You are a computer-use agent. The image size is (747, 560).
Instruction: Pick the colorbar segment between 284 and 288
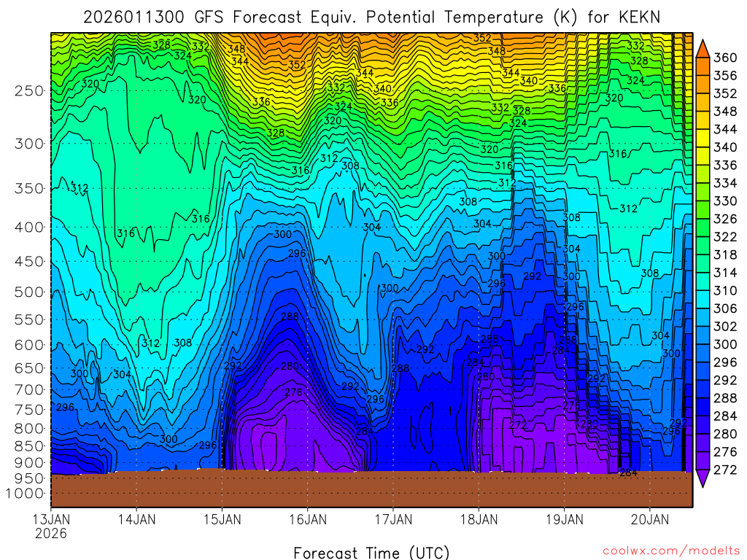(703, 407)
